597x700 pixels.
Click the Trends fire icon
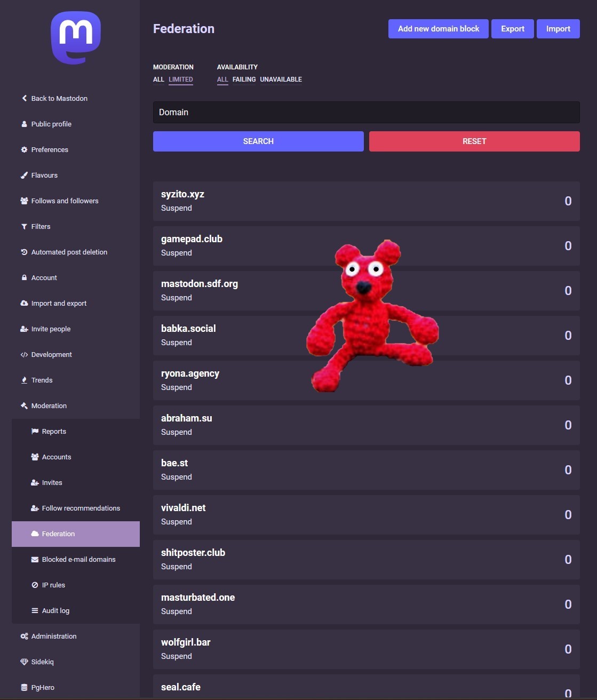pos(24,380)
